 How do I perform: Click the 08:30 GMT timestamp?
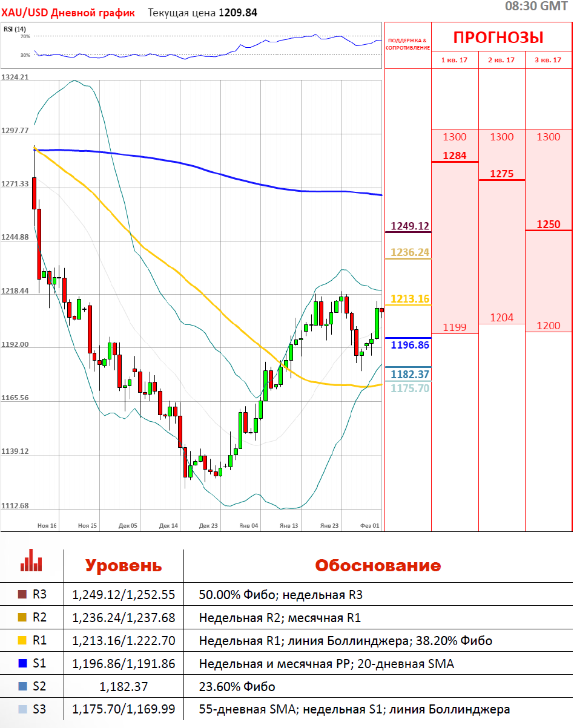point(536,7)
